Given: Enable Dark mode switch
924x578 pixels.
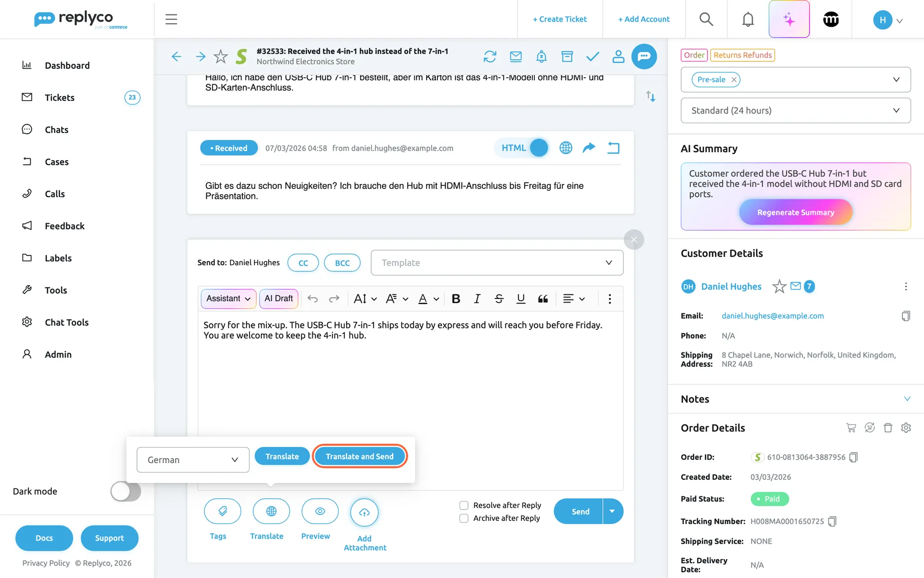Looking at the screenshot, I should point(126,491).
